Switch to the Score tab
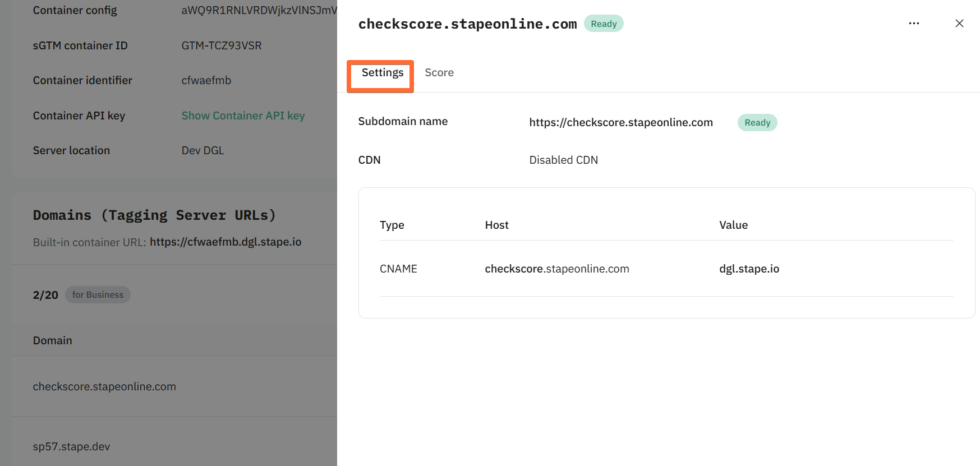The image size is (980, 466). coord(439,73)
